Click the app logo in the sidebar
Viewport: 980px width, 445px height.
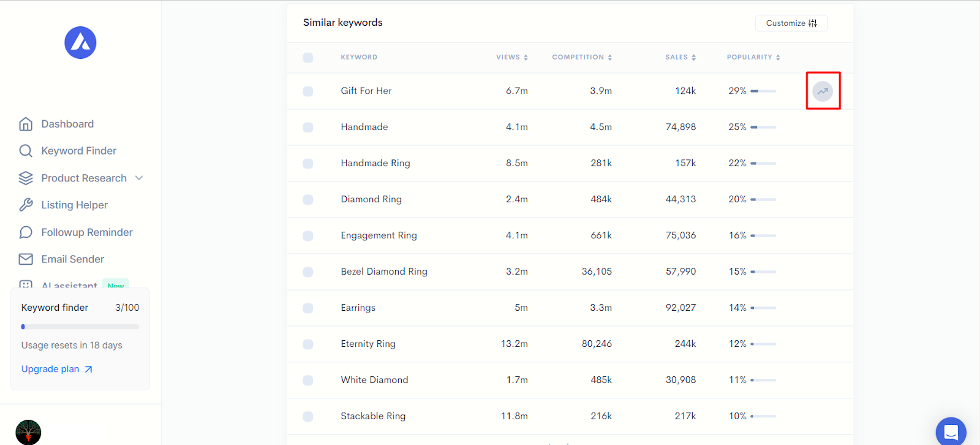coord(80,43)
